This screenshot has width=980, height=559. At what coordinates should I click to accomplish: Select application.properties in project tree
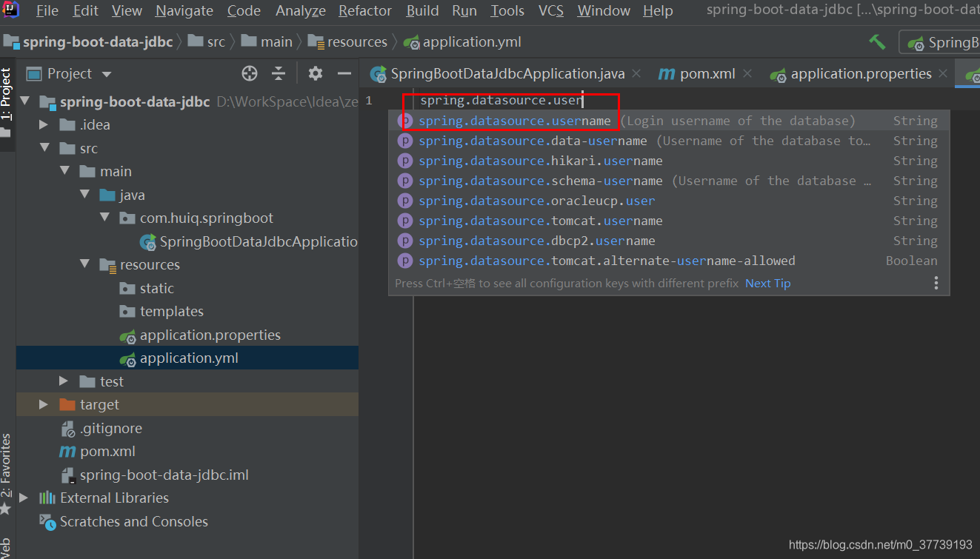click(x=200, y=335)
